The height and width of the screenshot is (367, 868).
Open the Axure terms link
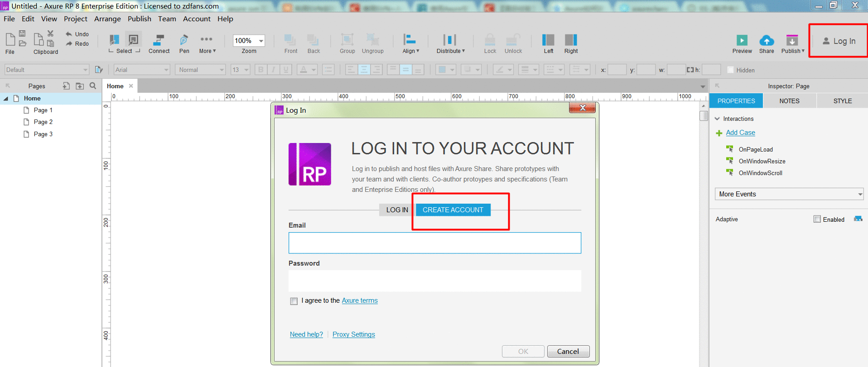360,300
